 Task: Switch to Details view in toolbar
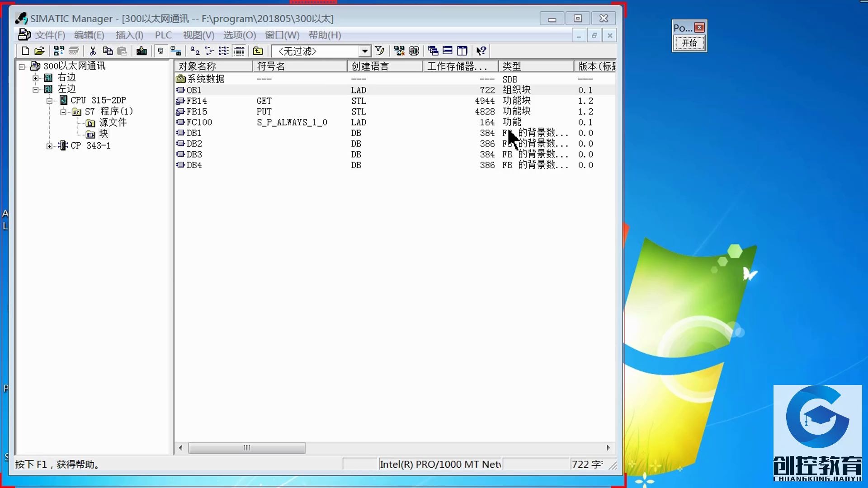click(239, 51)
